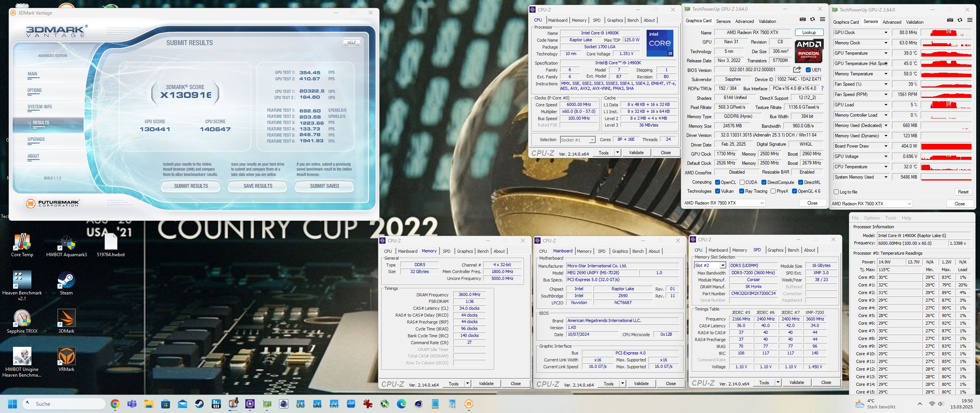Click Reset button in GPU-Z Sensors
The width and height of the screenshot is (980, 413).
[963, 192]
